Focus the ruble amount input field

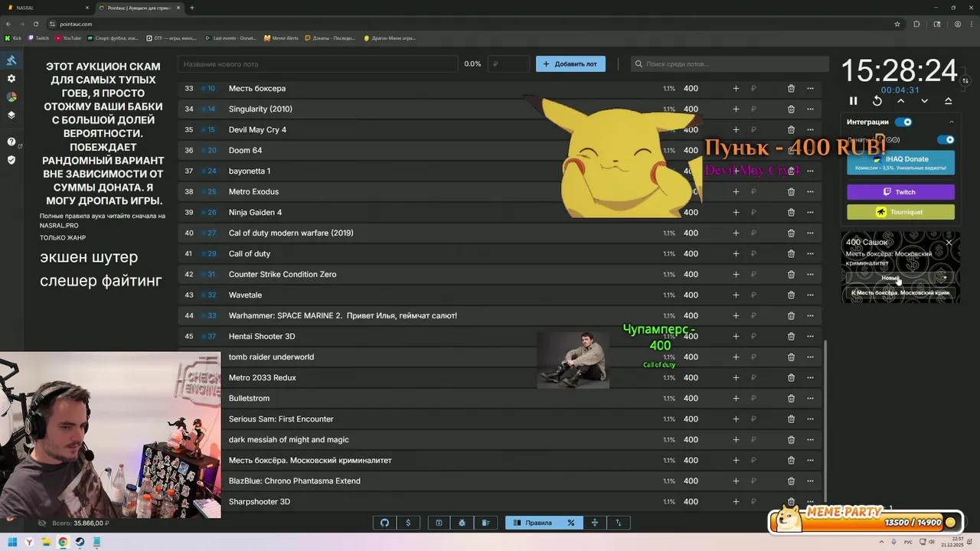pyautogui.click(x=509, y=64)
